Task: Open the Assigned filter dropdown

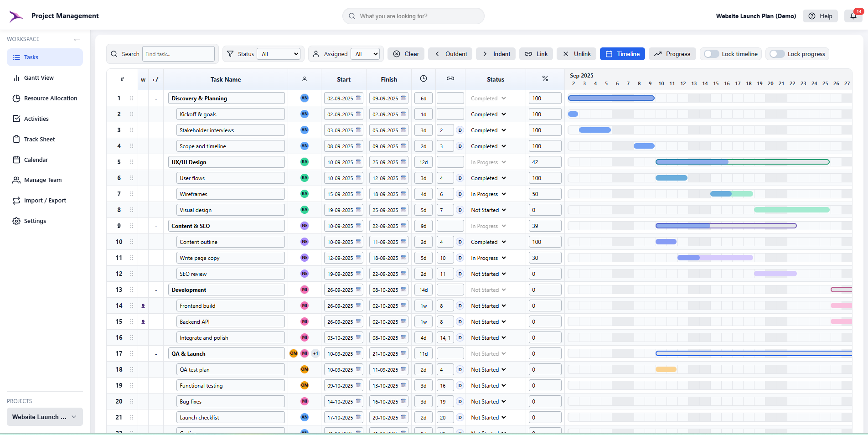Action: coord(365,54)
